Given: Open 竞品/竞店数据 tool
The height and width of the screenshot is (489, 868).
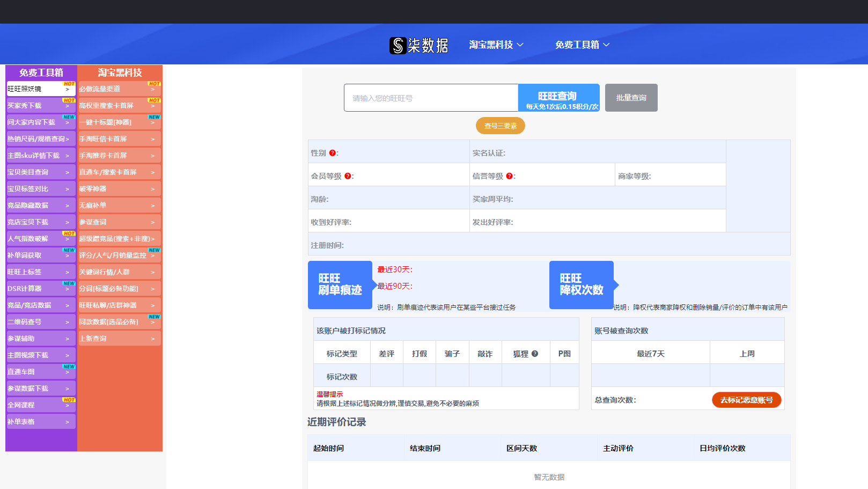Looking at the screenshot, I should pyautogui.click(x=41, y=305).
